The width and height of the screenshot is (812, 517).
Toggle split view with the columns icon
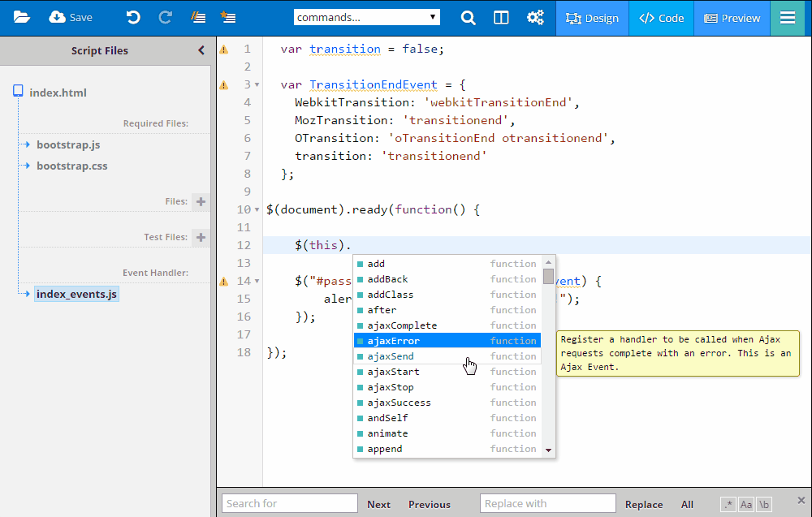coord(501,16)
